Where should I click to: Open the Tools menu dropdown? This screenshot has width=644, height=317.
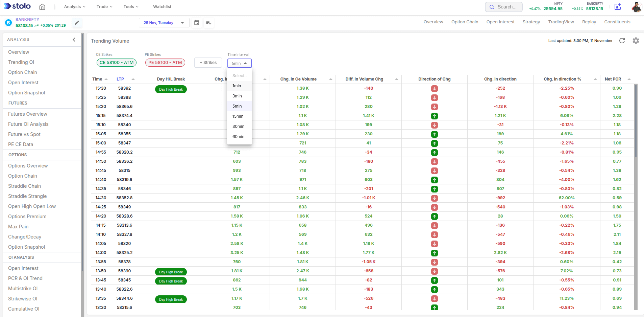coord(130,6)
